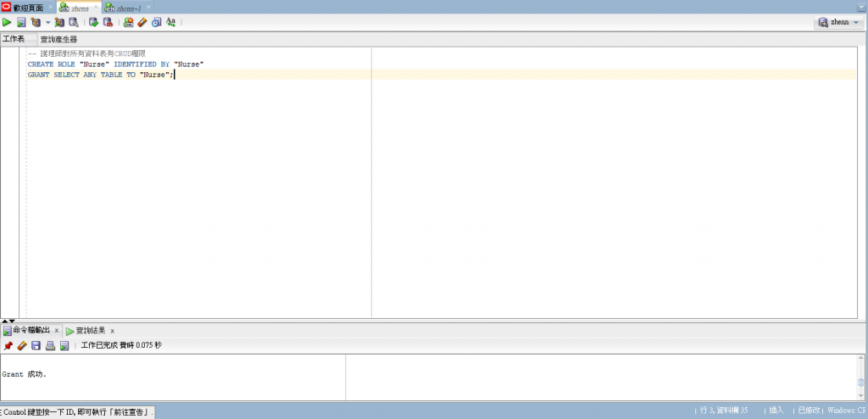Clear the worksheet with eraser icon
The width and height of the screenshot is (868, 419).
click(142, 22)
